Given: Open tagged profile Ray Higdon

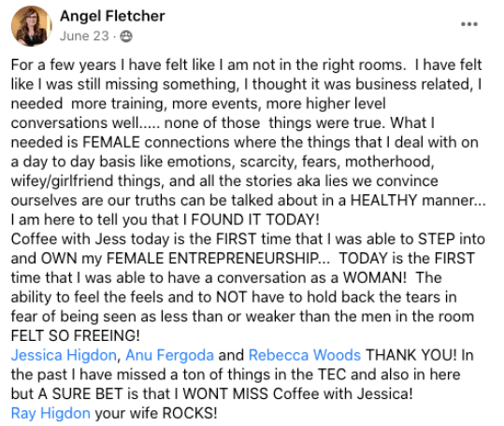Looking at the screenshot, I should (x=50, y=413).
